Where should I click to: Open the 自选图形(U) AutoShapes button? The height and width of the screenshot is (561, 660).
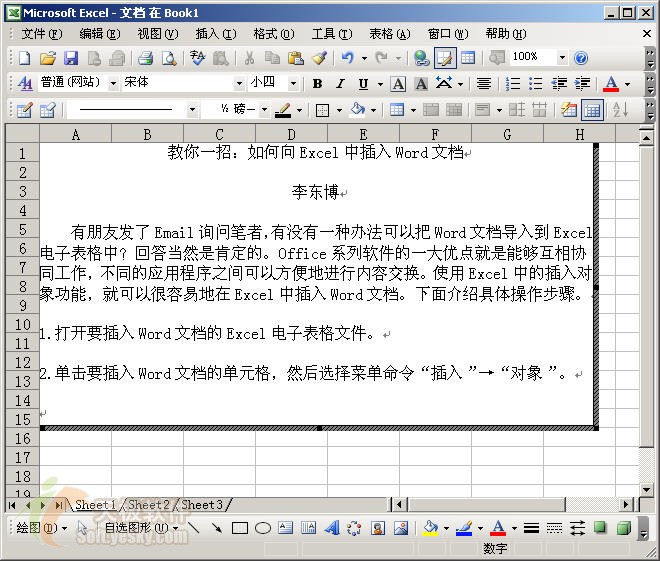(x=141, y=528)
